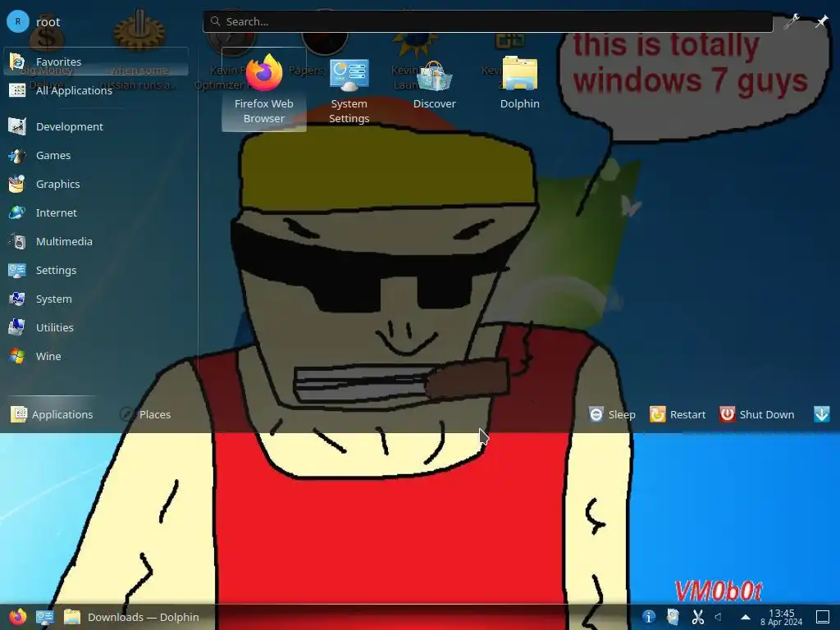Pin the launcher menu open
Screen dimensions: 840x630
click(821, 21)
